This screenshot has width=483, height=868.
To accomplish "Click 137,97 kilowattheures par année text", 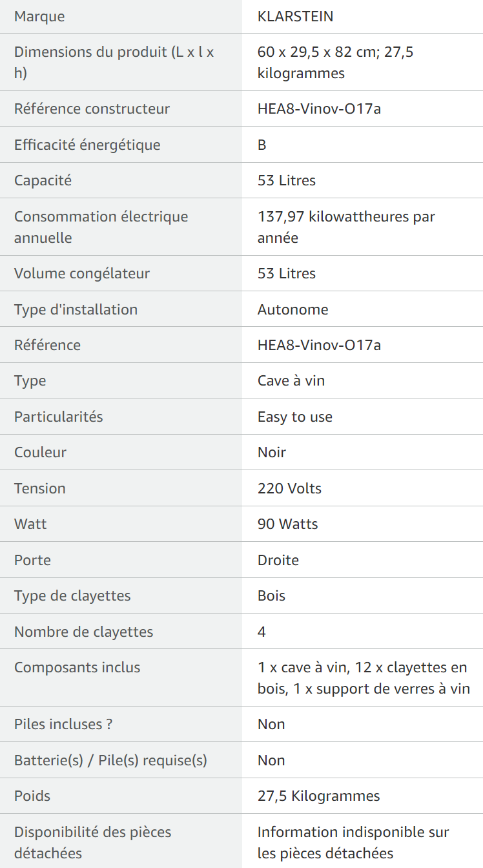I will pyautogui.click(x=346, y=227).
